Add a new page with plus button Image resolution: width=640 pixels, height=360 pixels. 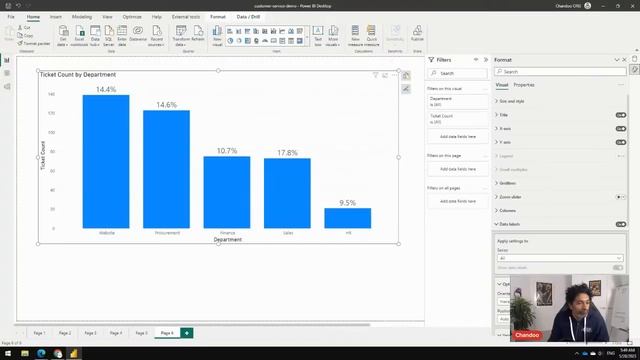click(187, 333)
